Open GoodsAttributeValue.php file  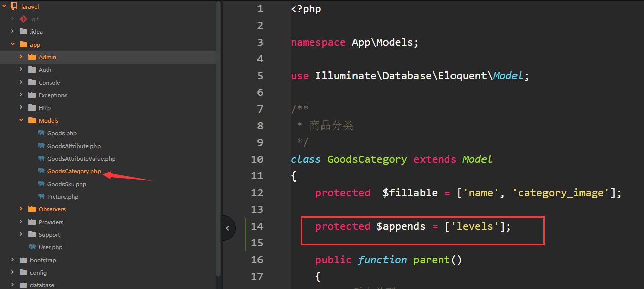pos(81,159)
